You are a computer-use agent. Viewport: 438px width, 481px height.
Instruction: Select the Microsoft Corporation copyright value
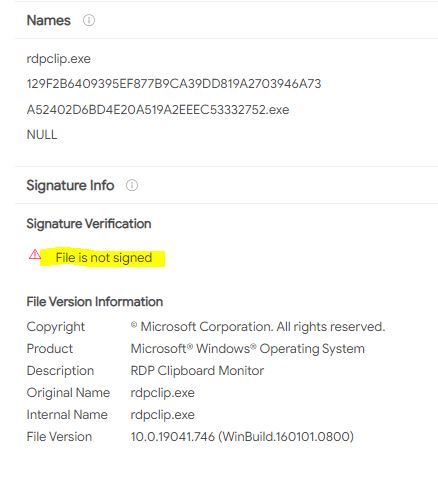(258, 327)
